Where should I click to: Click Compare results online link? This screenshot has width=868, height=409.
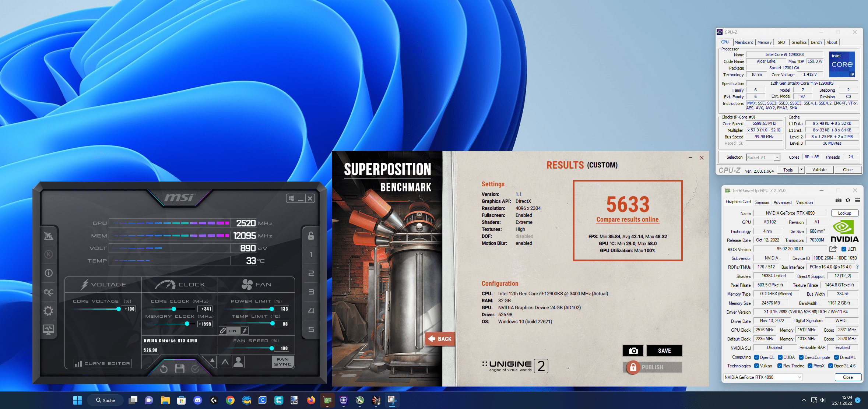pos(628,219)
